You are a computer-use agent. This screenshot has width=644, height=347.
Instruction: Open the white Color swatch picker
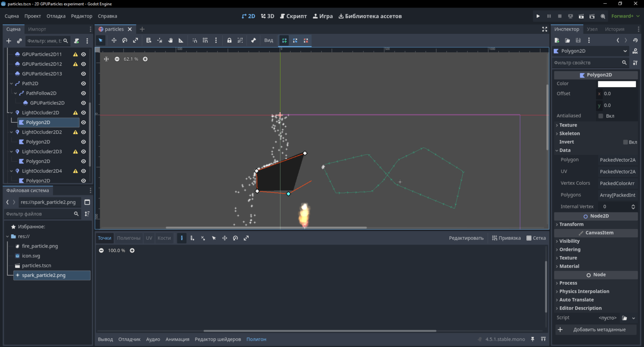pos(617,84)
